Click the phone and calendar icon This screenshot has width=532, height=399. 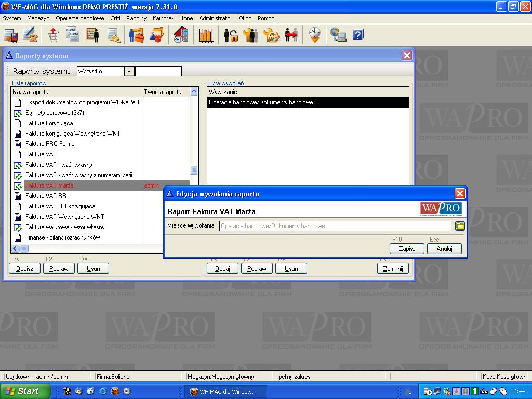[x=181, y=35]
